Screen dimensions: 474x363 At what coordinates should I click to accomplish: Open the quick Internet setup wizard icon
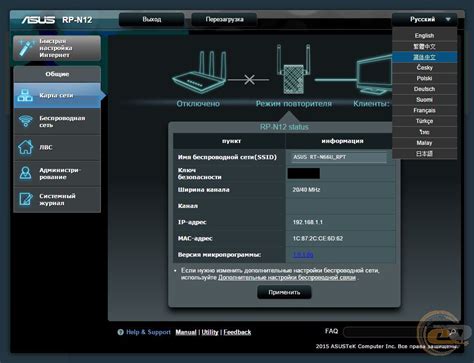pos(26,48)
